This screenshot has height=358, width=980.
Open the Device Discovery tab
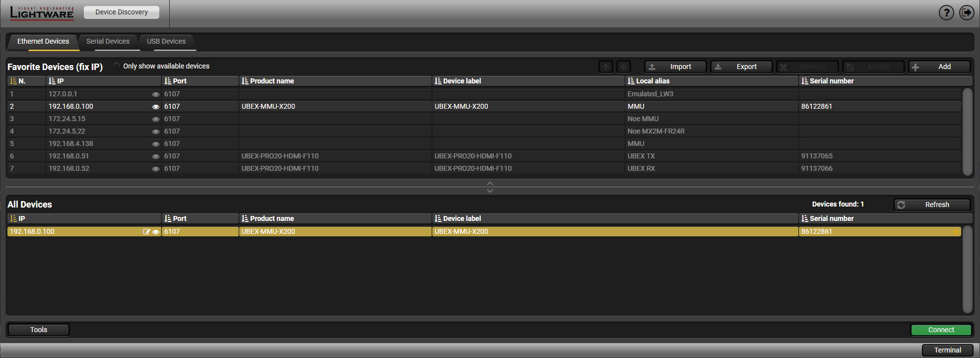click(x=122, y=12)
